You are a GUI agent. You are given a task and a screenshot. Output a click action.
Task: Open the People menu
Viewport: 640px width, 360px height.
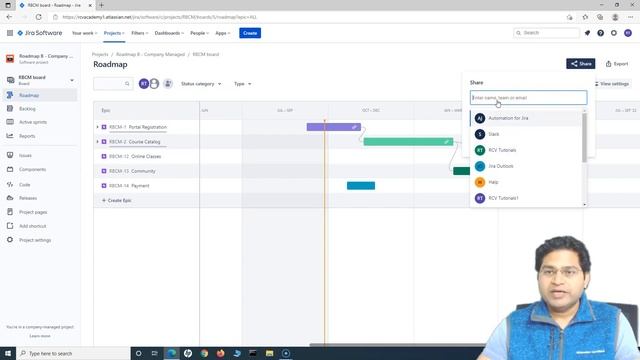click(200, 33)
